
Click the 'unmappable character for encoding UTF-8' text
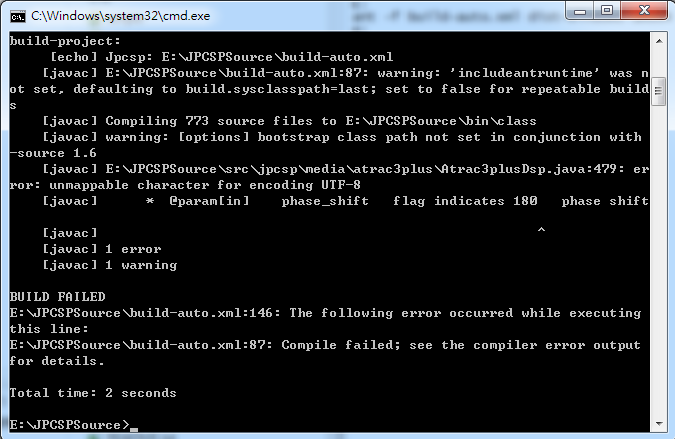(205, 185)
